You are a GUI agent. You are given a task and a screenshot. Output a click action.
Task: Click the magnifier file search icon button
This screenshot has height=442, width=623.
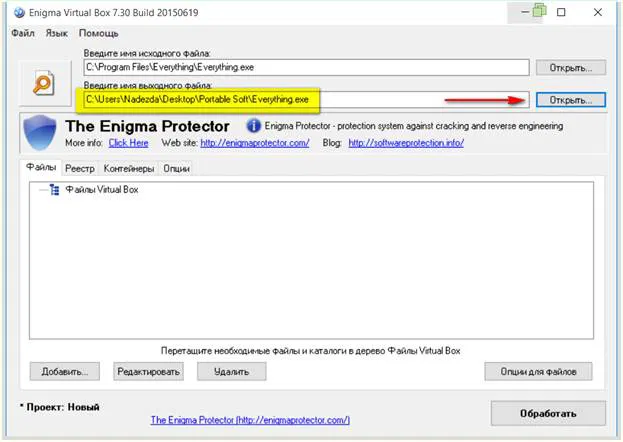[x=45, y=83]
